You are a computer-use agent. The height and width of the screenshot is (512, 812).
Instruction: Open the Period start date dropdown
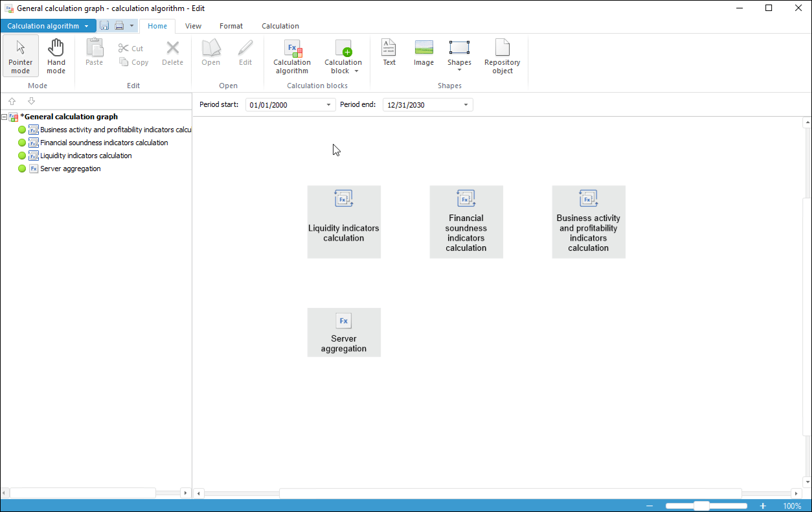click(328, 105)
